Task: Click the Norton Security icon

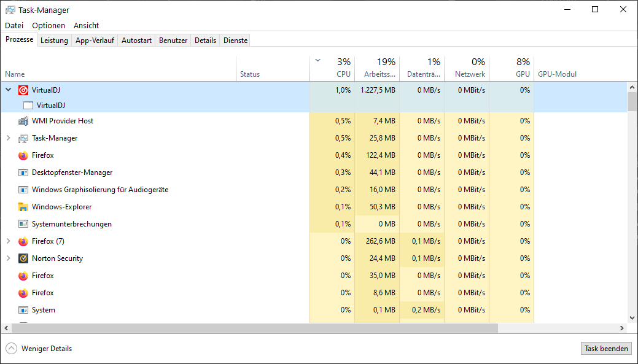Action: pos(23,258)
